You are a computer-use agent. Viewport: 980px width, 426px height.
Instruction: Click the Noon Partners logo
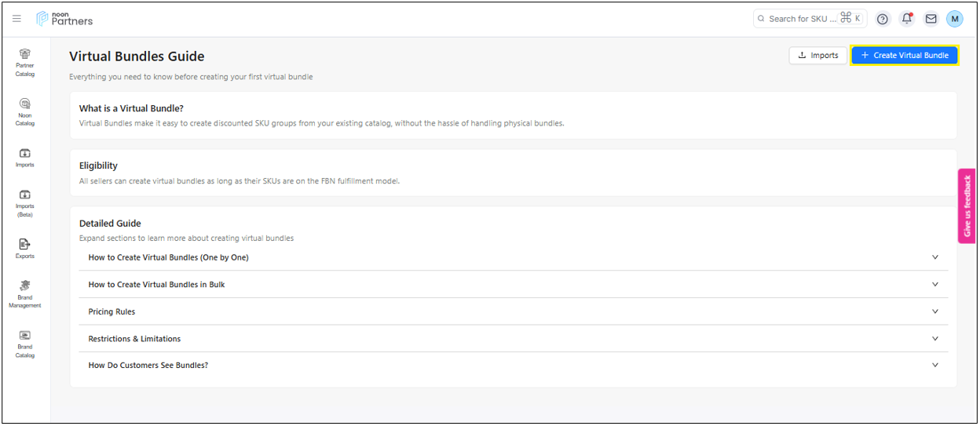tap(64, 19)
